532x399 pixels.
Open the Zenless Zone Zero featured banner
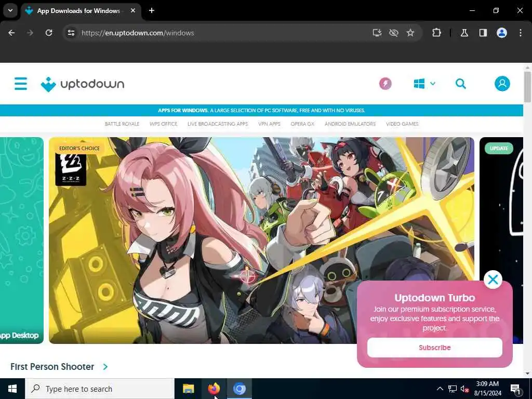pos(261,240)
